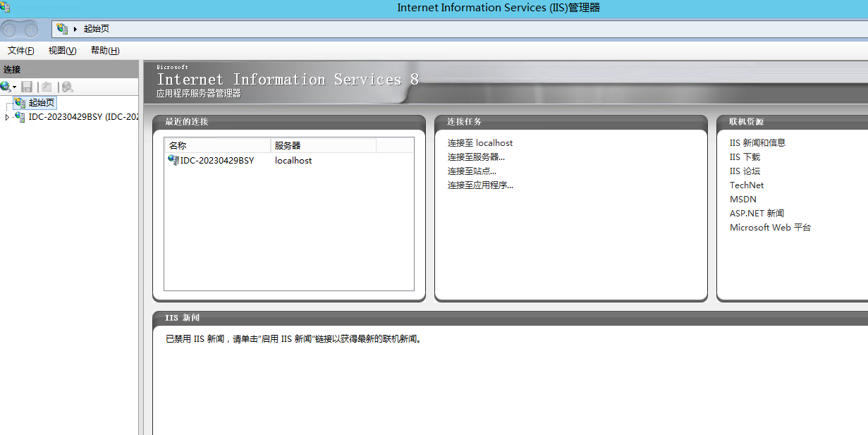This screenshot has height=435, width=868.
Task: Click 连接至 localhost link
Action: coord(480,143)
